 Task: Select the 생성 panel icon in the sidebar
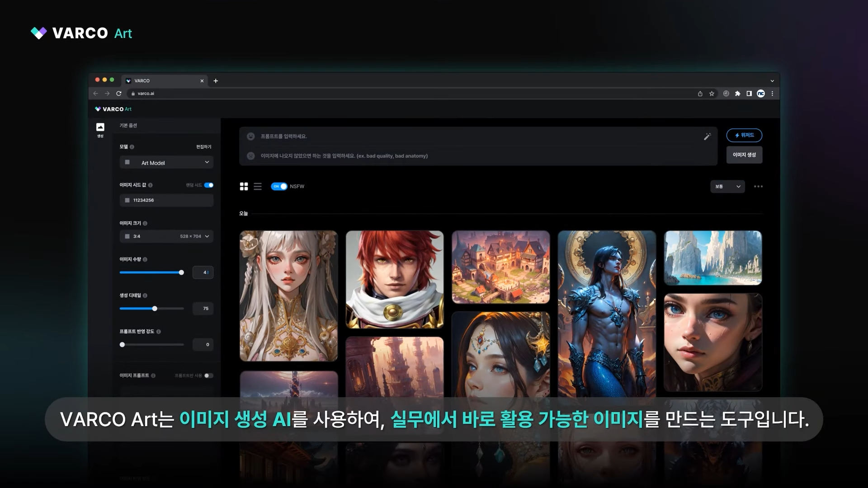pos(100,128)
